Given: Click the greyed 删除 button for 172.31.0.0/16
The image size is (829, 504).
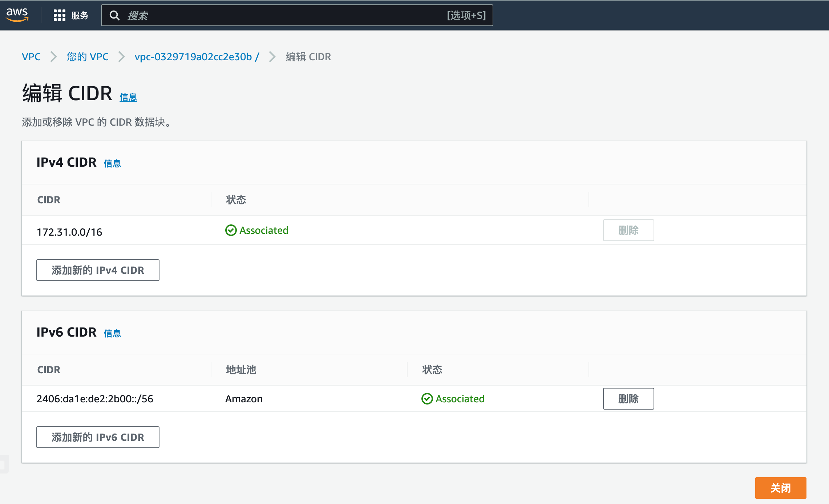Looking at the screenshot, I should pos(628,230).
